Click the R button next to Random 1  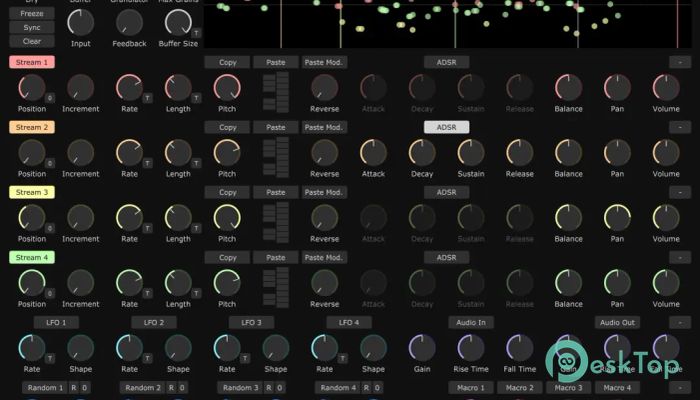tap(72, 387)
